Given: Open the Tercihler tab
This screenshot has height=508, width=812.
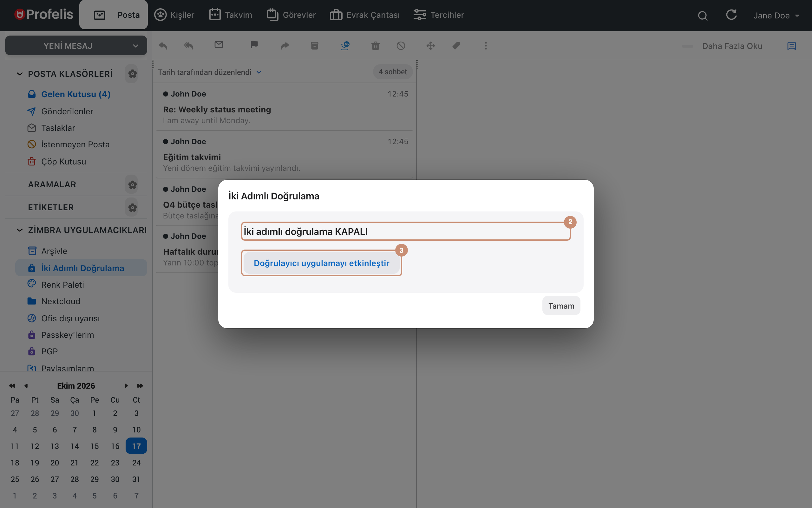Looking at the screenshot, I should [439, 15].
